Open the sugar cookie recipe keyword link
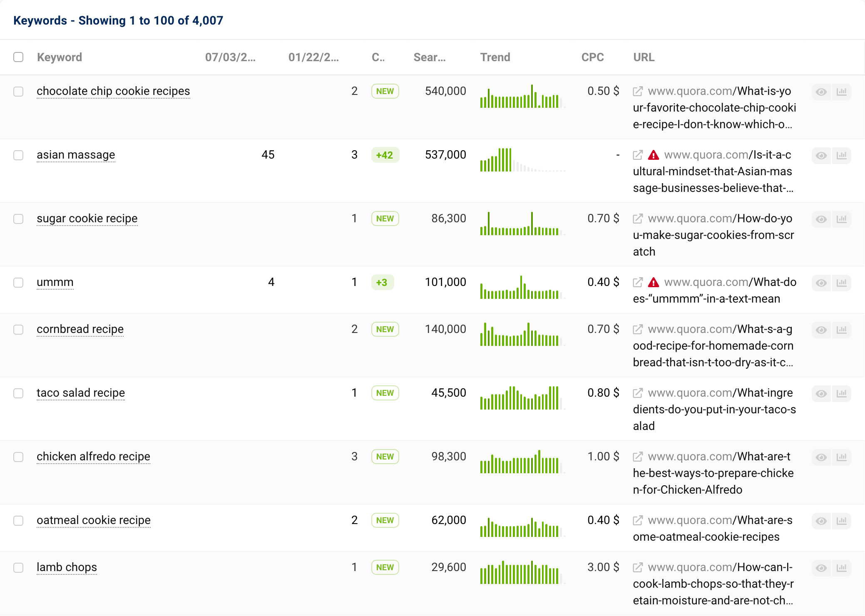 click(87, 219)
